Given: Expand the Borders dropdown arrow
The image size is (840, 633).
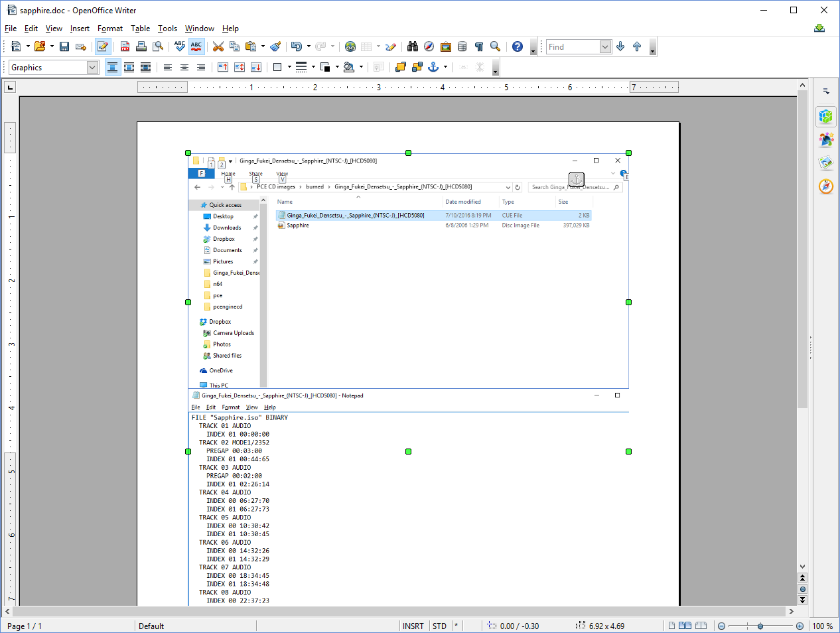Looking at the screenshot, I should pos(289,67).
